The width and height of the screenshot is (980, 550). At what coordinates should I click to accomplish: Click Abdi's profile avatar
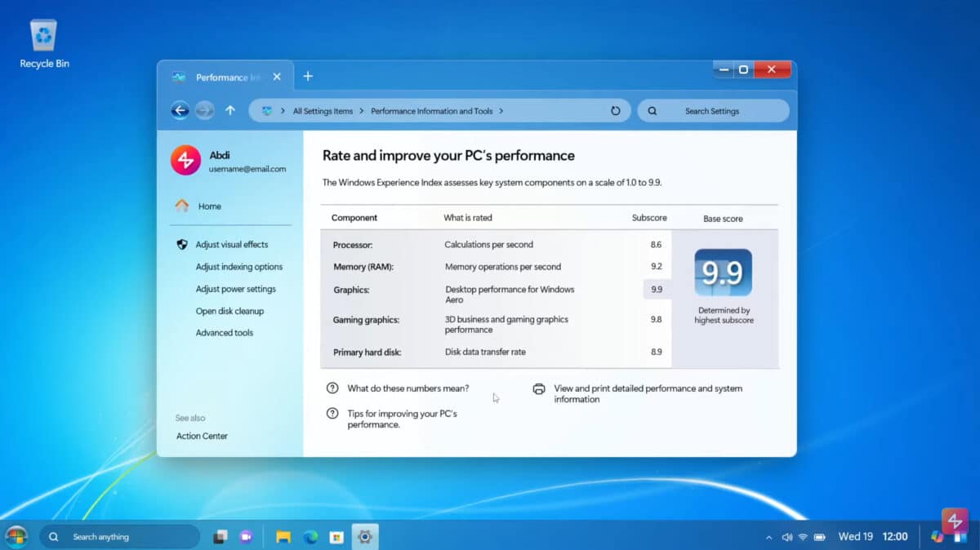[x=185, y=161]
